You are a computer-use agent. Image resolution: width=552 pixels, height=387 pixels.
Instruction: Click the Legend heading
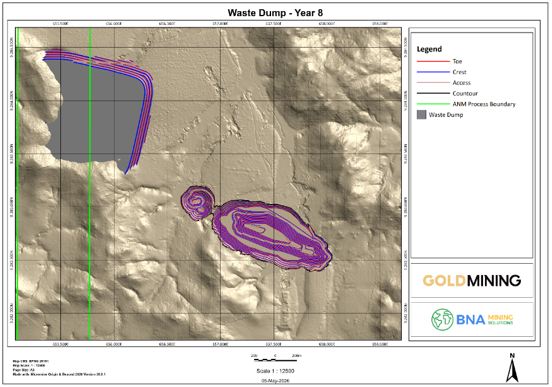pyautogui.click(x=429, y=49)
